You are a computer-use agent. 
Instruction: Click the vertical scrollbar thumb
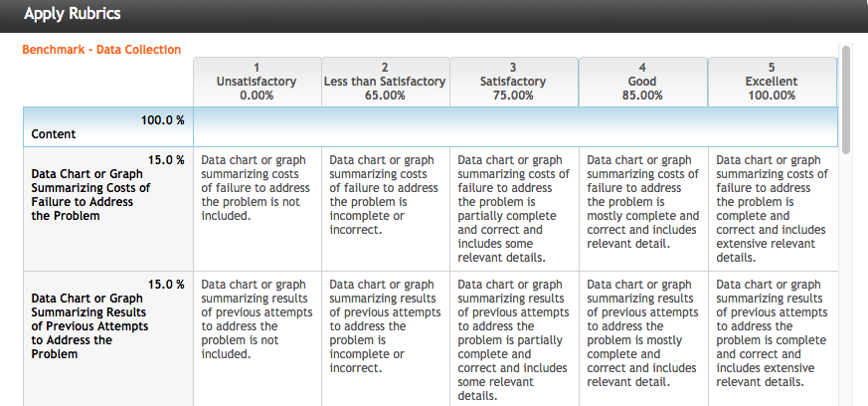pyautogui.click(x=845, y=100)
